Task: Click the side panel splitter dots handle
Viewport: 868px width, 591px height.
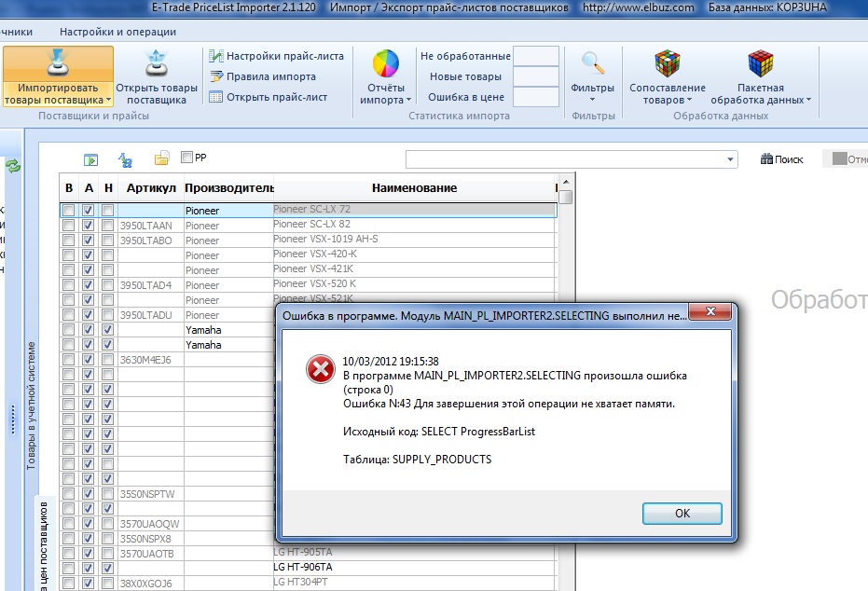Action: point(13,420)
